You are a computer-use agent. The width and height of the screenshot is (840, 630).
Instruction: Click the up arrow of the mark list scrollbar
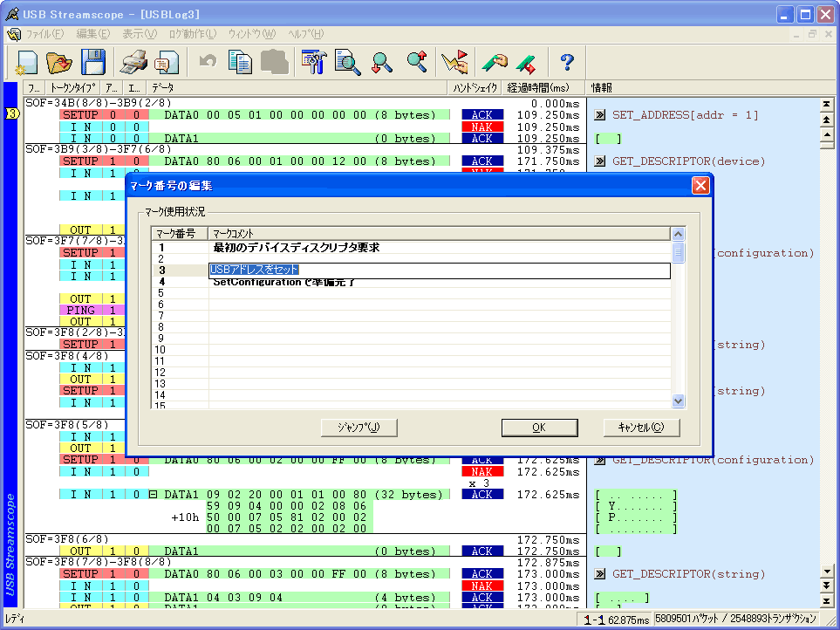click(x=679, y=234)
